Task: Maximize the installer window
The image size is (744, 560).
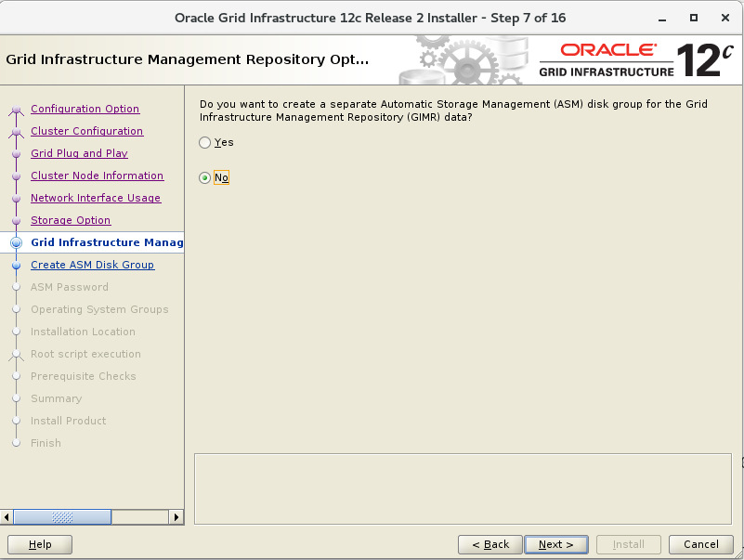Action: tap(694, 18)
